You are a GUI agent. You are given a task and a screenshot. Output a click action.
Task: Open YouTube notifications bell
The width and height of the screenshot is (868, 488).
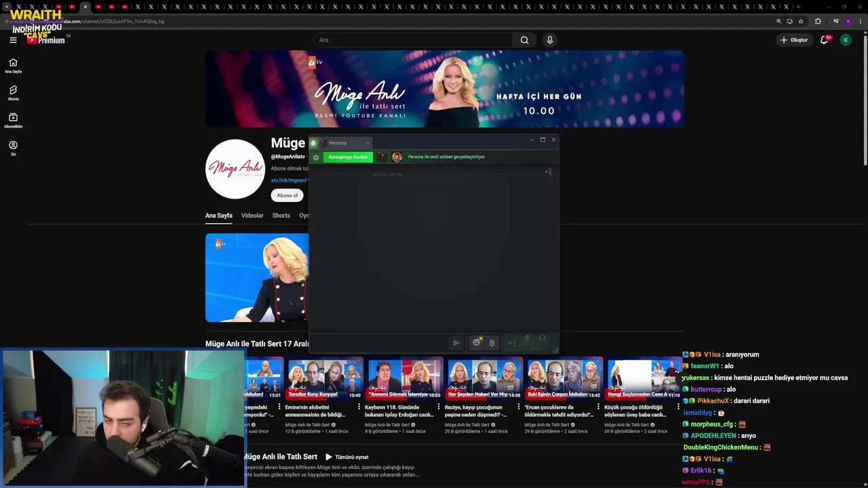[x=824, y=40]
